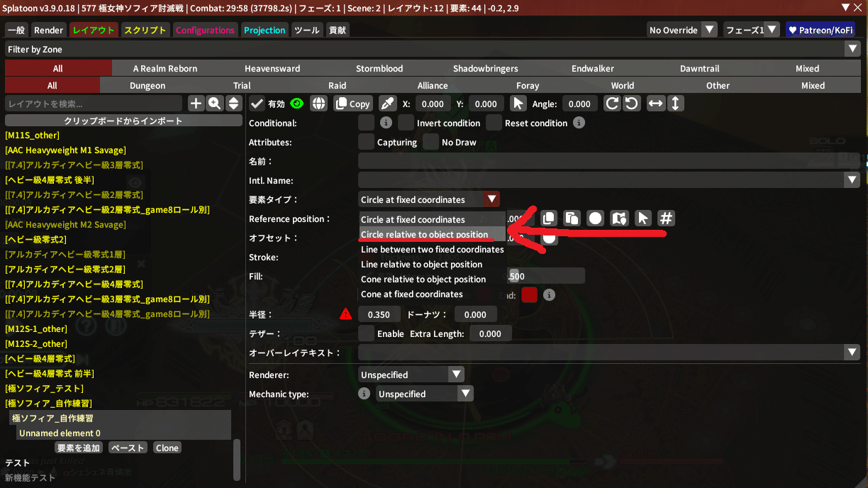Click the cursor icon next to Angle
The height and width of the screenshot is (488, 868).
518,104
